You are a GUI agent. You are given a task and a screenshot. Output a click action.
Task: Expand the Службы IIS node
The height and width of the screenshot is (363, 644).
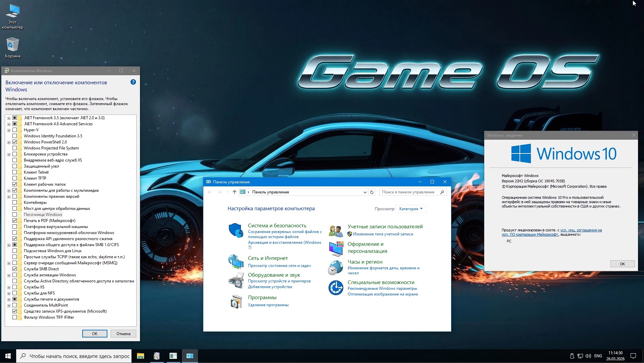[x=9, y=287]
